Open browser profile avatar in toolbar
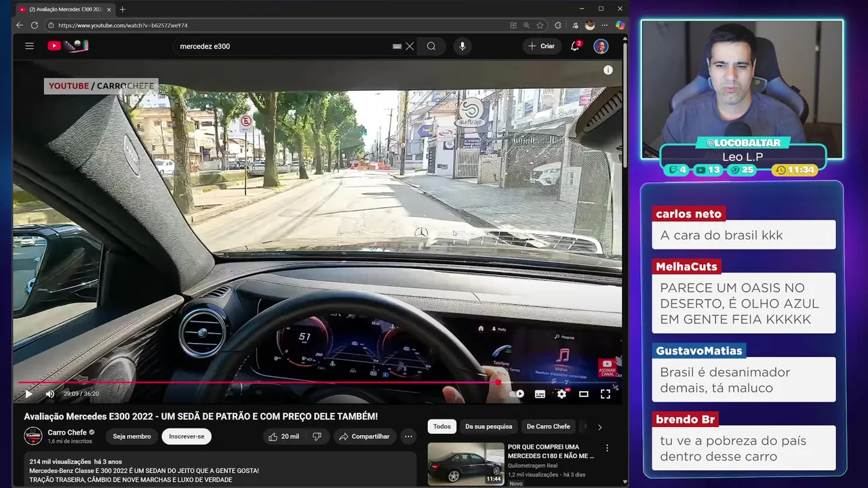The width and height of the screenshot is (868, 488). click(590, 25)
